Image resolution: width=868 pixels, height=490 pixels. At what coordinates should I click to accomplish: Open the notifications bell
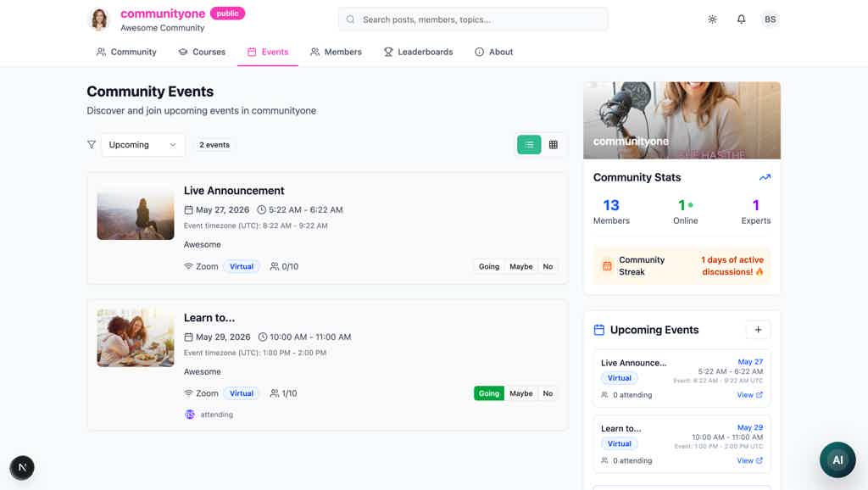[741, 19]
